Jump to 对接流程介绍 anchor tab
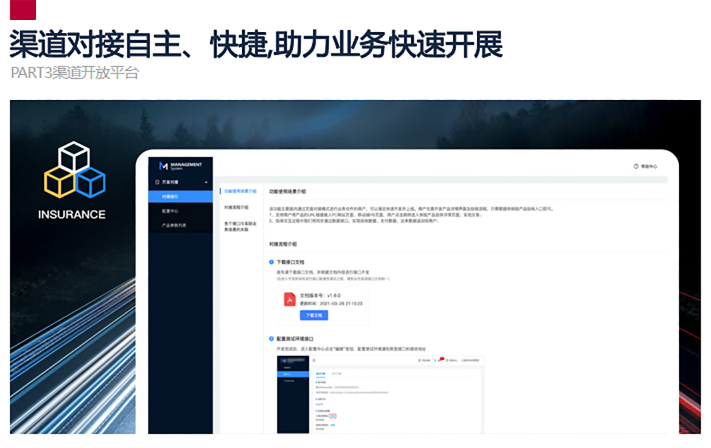Viewport: 711px width, 448px height. 236,207
